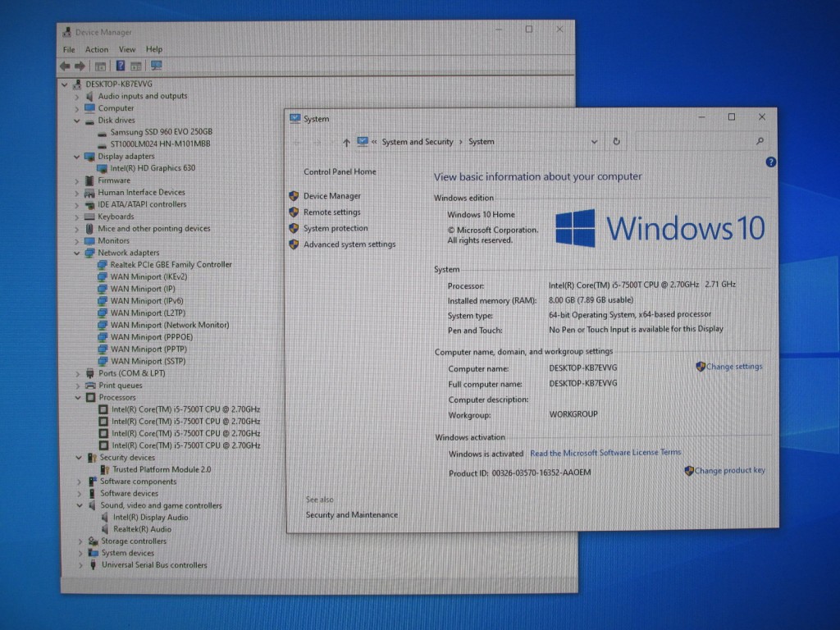The width and height of the screenshot is (840, 630).
Task: Click the Scan for hardware changes monitor icon
Action: coord(156,66)
